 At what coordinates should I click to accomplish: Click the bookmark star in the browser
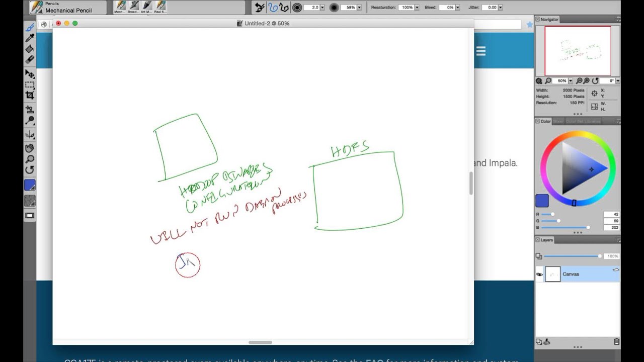[x=529, y=24]
